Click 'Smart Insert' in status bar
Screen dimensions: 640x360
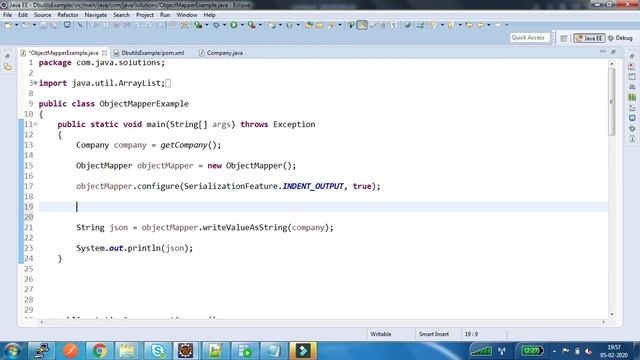[x=433, y=334]
